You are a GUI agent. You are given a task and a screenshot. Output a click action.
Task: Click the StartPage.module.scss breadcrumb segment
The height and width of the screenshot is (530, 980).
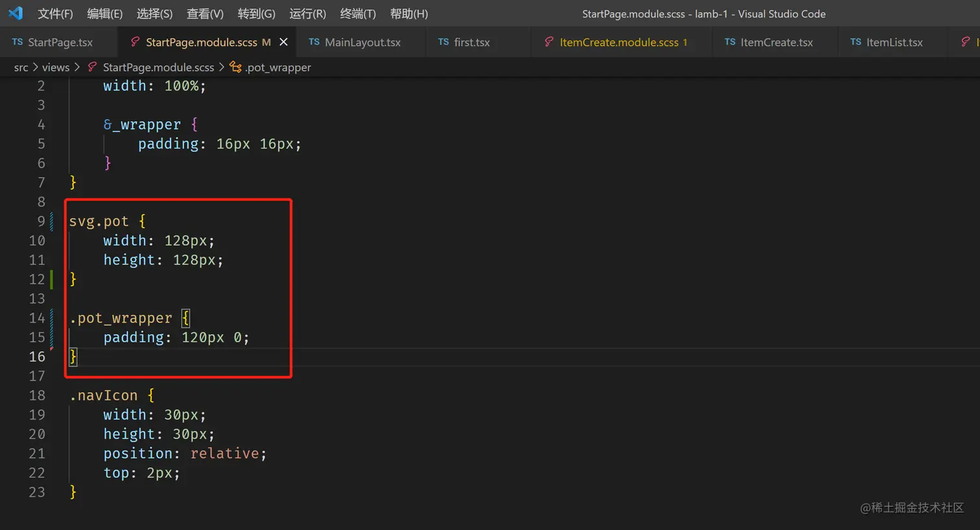pyautogui.click(x=158, y=67)
